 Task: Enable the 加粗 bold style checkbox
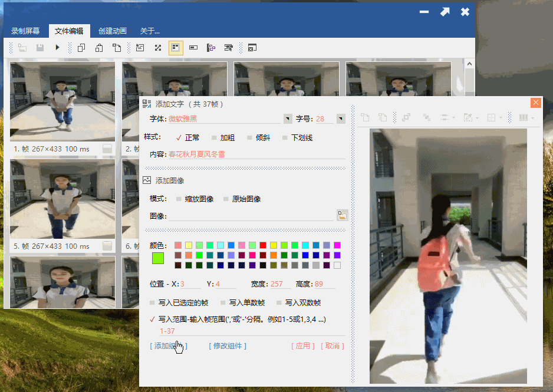223,137
